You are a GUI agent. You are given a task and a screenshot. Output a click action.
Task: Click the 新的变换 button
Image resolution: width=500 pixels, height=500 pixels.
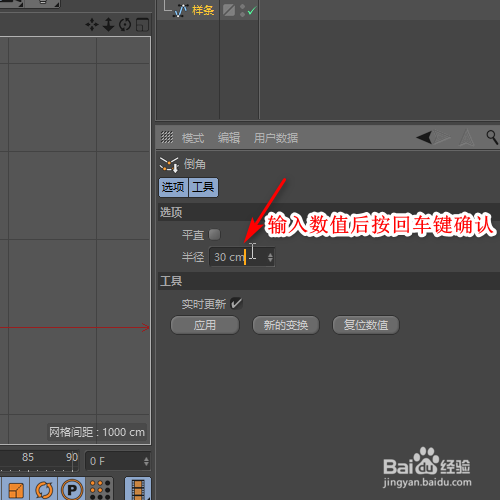286,325
